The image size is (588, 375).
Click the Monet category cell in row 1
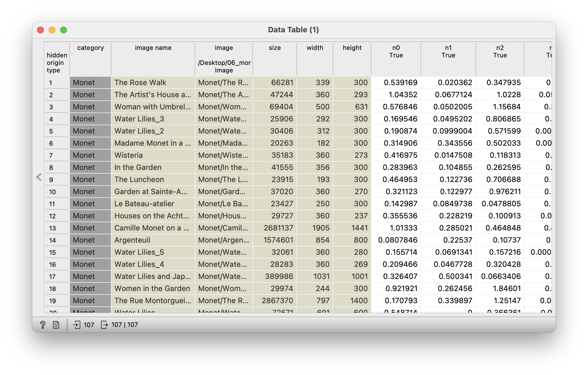[x=90, y=82]
